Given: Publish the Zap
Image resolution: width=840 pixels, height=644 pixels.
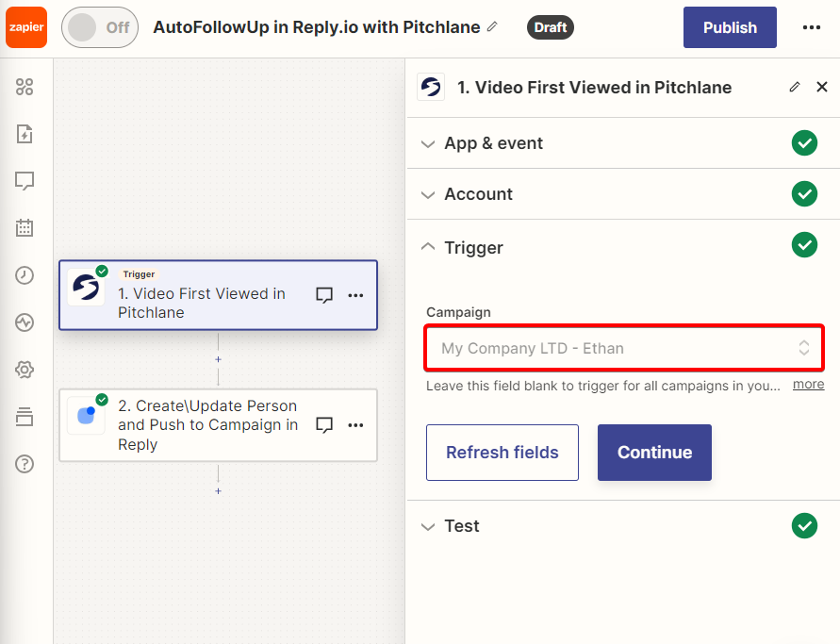Looking at the screenshot, I should click(x=730, y=27).
